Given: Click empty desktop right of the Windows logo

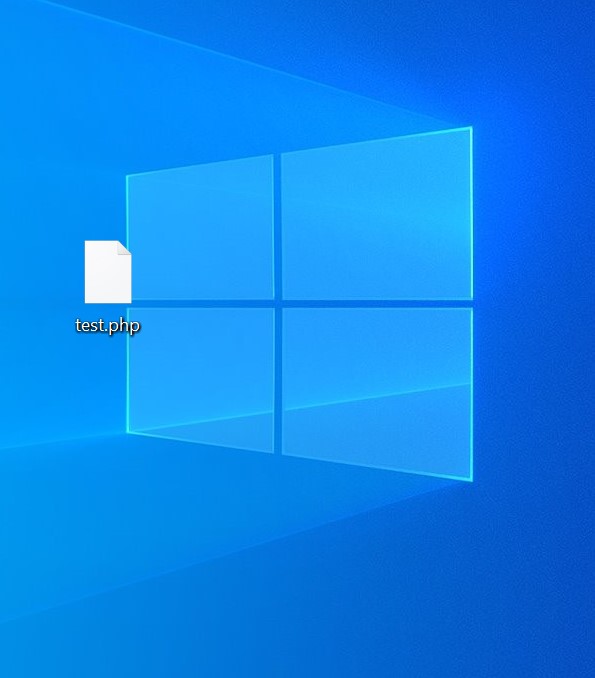Looking at the screenshot, I should pyautogui.click(x=536, y=303).
